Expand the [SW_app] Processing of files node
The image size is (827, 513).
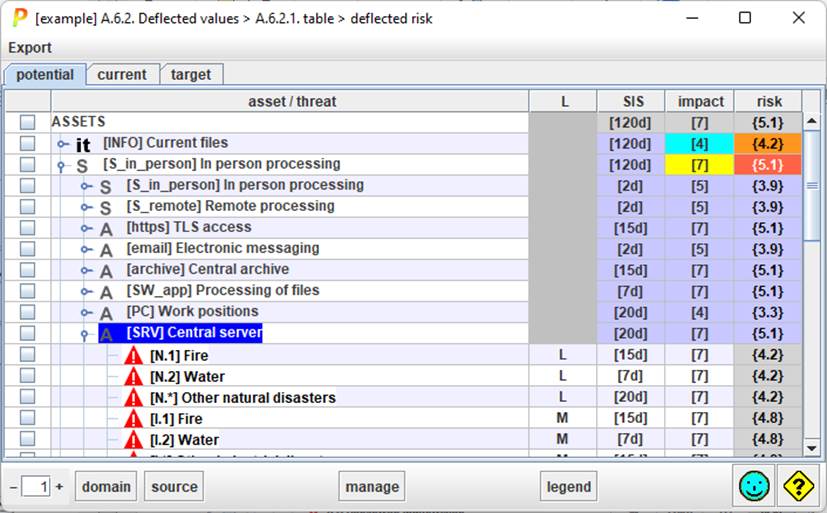pyautogui.click(x=86, y=292)
